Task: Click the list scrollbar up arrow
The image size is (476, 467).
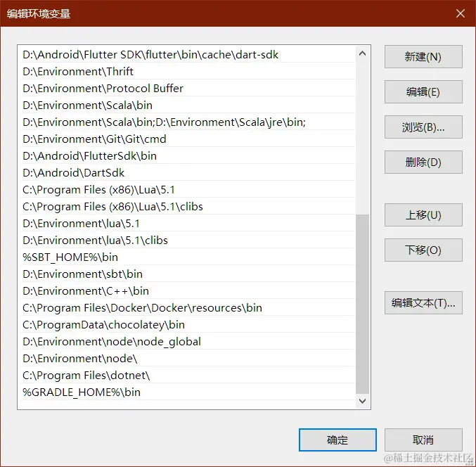Action: click(x=362, y=53)
